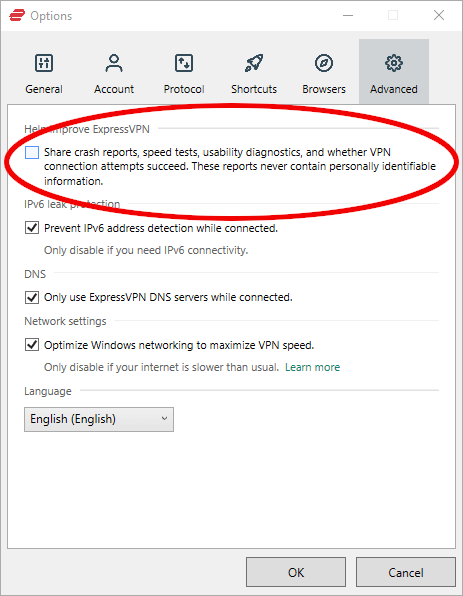Open the Browsers compass icon
This screenshot has height=596, width=463.
click(324, 63)
